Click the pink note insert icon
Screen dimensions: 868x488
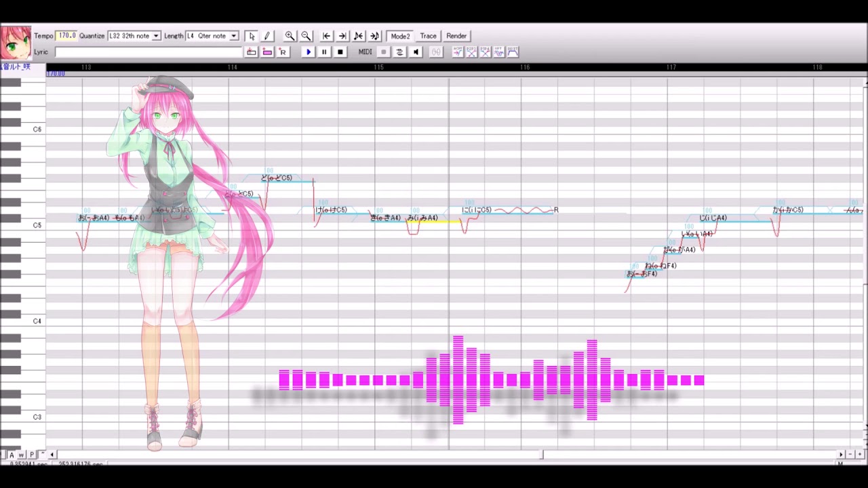tap(267, 52)
